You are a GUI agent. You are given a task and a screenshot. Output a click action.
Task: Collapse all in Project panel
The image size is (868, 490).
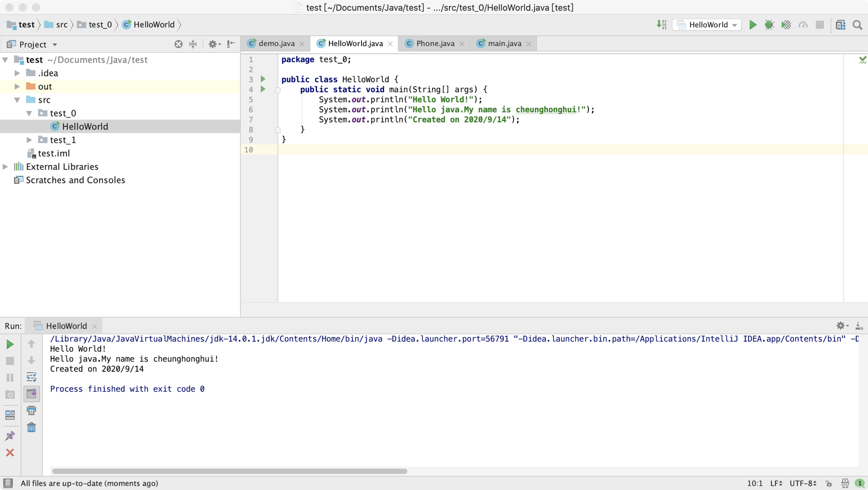click(193, 44)
